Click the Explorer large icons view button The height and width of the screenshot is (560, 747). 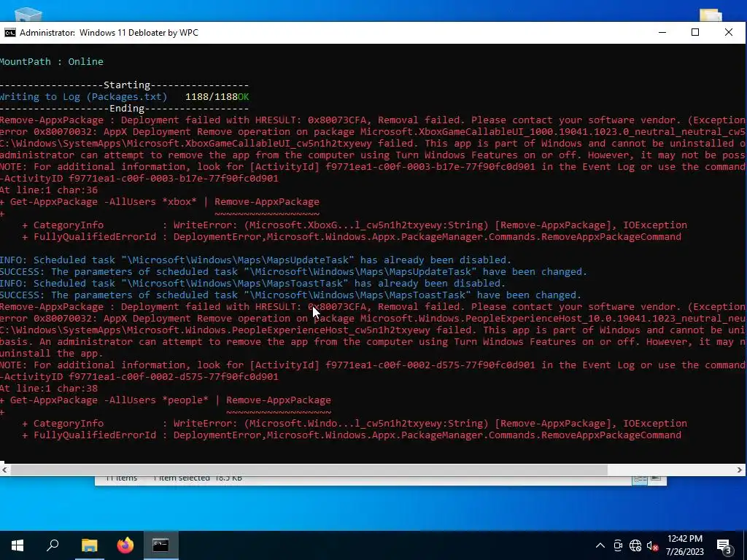coord(657,479)
